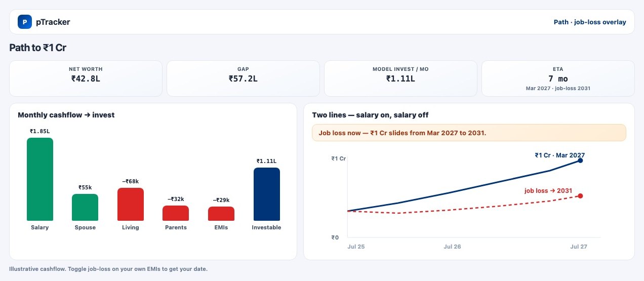
Task: Select the Gap ₹57.2L card
Action: click(243, 78)
